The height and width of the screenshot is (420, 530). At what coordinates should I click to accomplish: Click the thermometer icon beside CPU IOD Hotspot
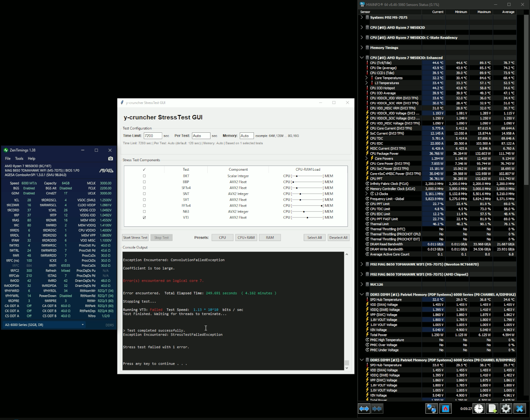tap(367, 88)
